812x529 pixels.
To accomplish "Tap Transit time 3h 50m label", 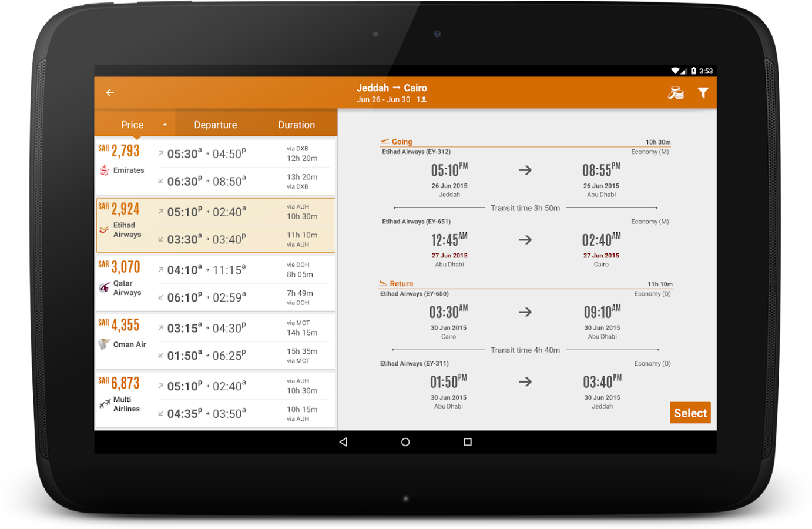I will coord(525,208).
